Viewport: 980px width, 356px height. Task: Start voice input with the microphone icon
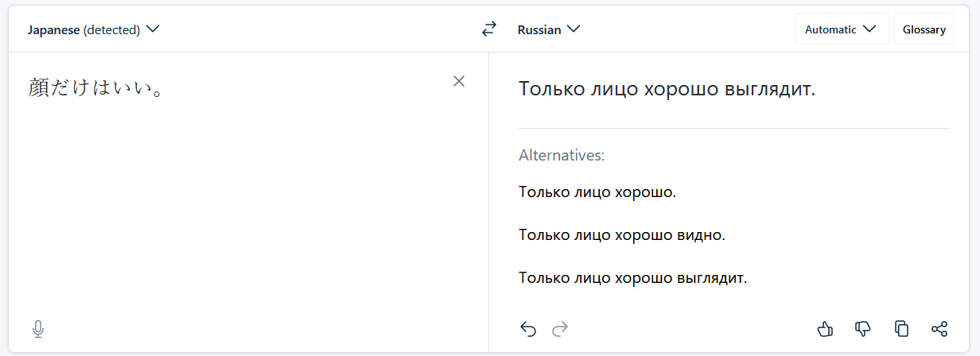[x=37, y=329]
